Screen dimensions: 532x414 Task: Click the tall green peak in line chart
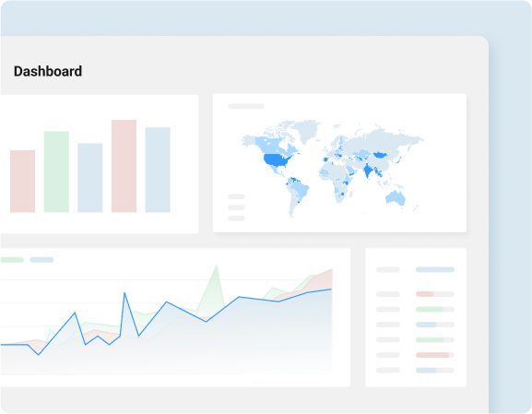tap(216, 271)
